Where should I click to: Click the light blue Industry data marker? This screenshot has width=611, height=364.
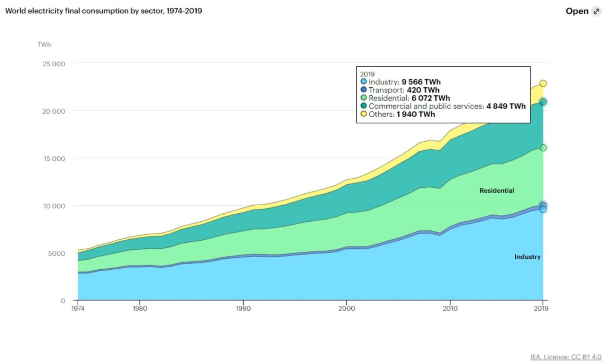pyautogui.click(x=543, y=209)
